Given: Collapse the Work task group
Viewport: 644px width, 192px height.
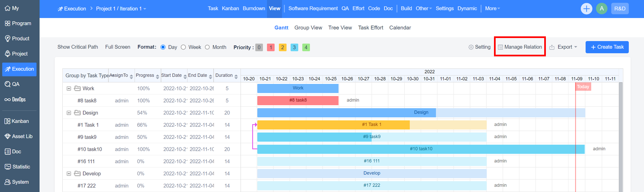Looking at the screenshot, I should click(x=69, y=88).
